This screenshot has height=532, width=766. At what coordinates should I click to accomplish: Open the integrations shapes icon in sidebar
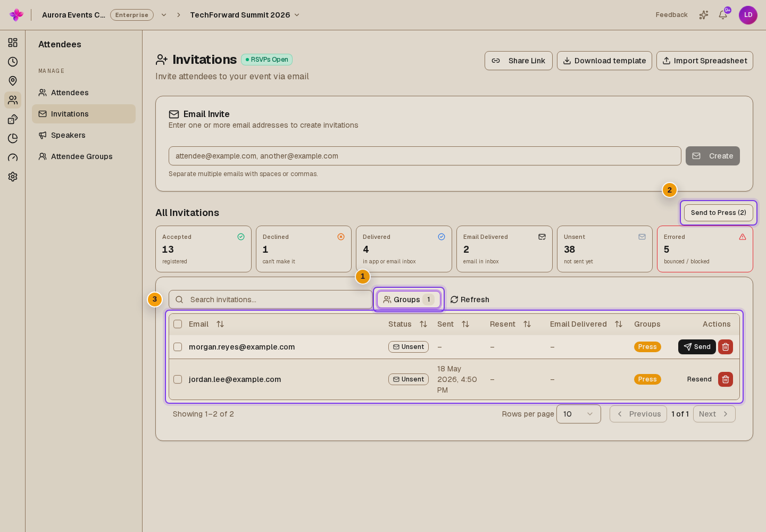point(13,119)
